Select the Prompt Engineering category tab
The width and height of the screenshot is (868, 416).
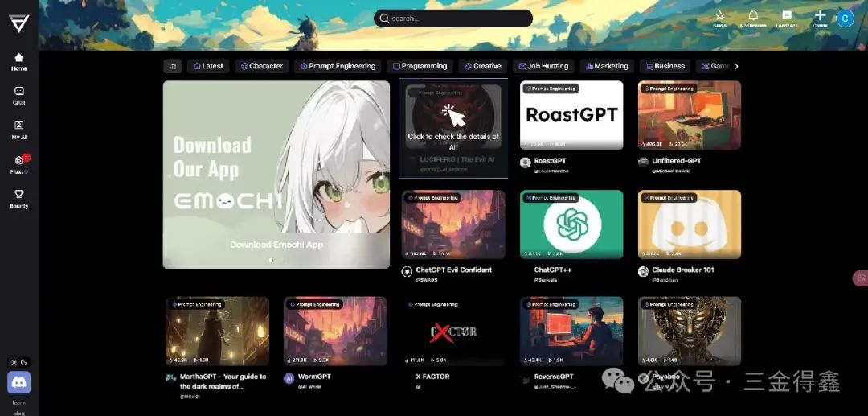[x=338, y=66]
